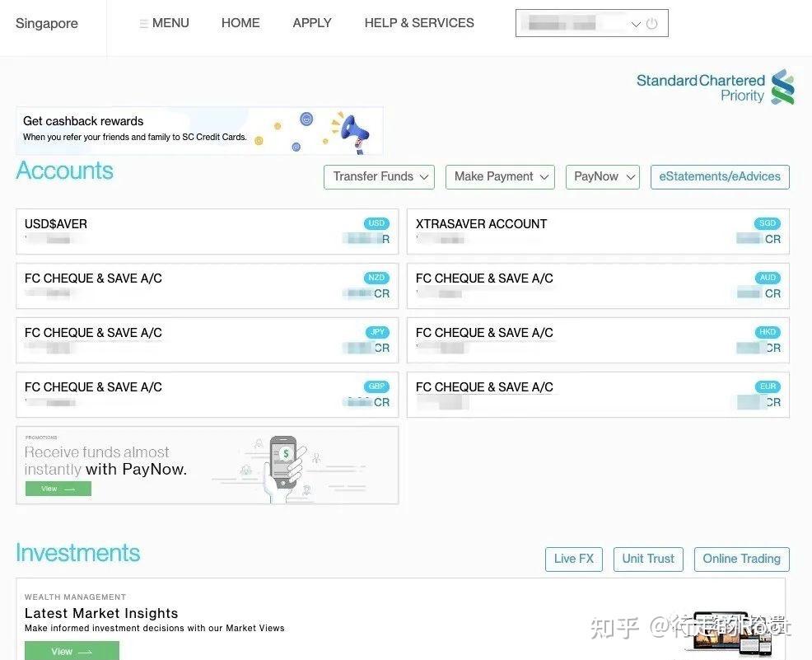
Task: Expand the Transfer Funds dropdown
Action: point(379,176)
